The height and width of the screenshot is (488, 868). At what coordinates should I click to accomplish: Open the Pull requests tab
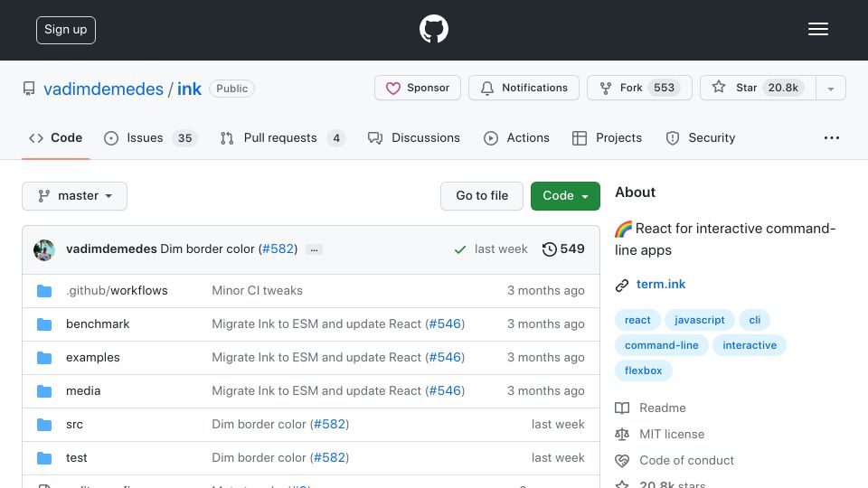point(282,137)
